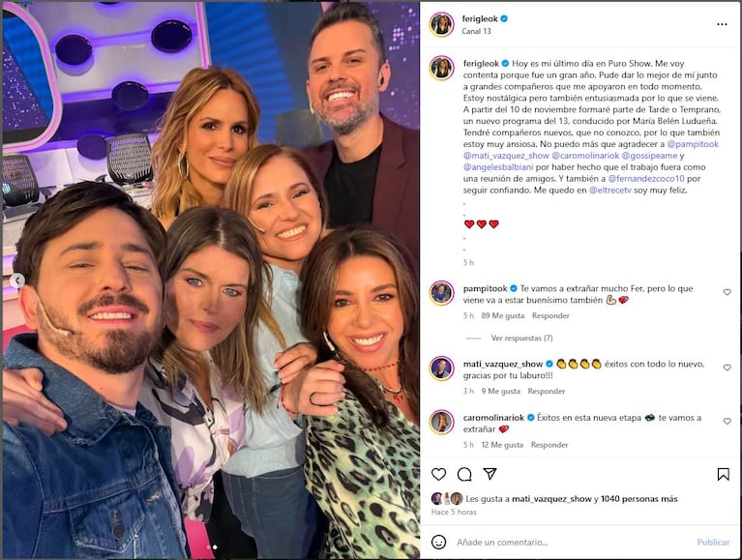The width and height of the screenshot is (742, 560).
Task: Open comments via the speech bubble icon
Action: pos(464,474)
